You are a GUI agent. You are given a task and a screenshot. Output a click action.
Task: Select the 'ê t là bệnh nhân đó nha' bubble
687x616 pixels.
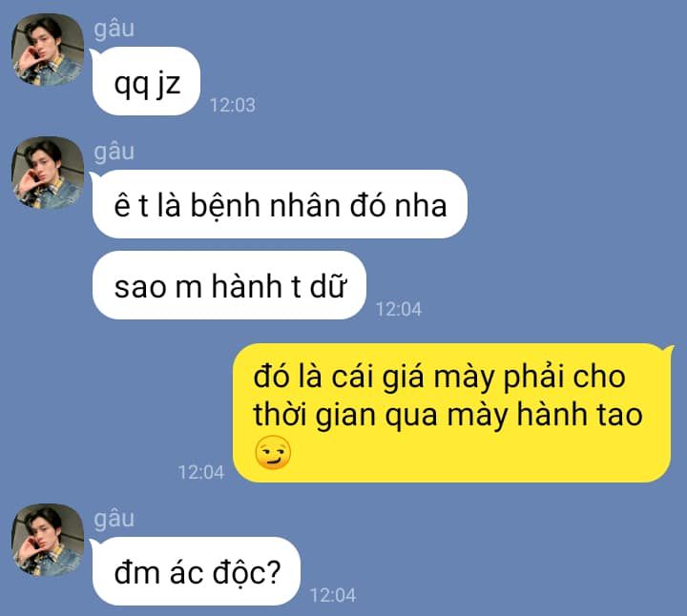pyautogui.click(x=280, y=204)
